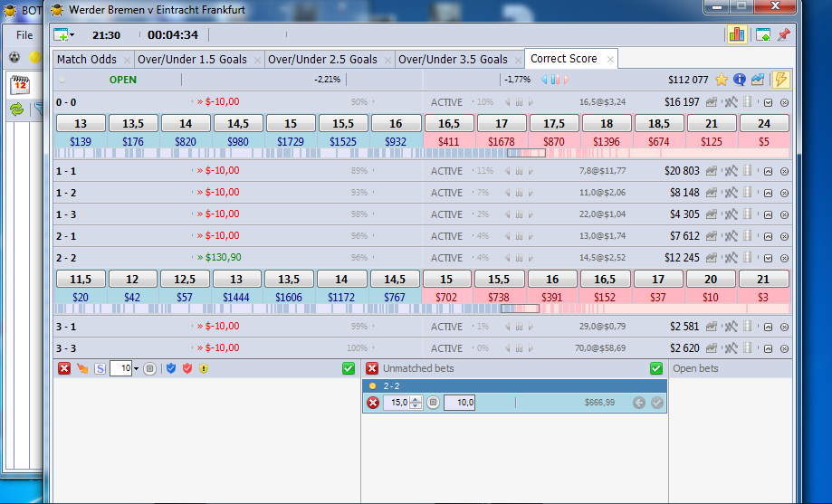The image size is (832, 504).
Task: Open the market statistics bar chart icon
Action: (x=737, y=35)
